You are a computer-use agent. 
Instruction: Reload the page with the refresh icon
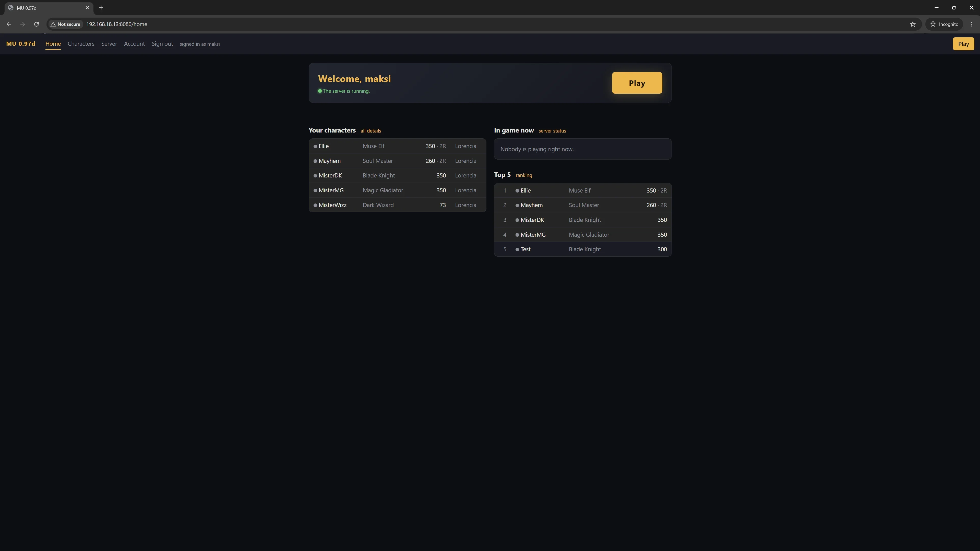pyautogui.click(x=36, y=24)
